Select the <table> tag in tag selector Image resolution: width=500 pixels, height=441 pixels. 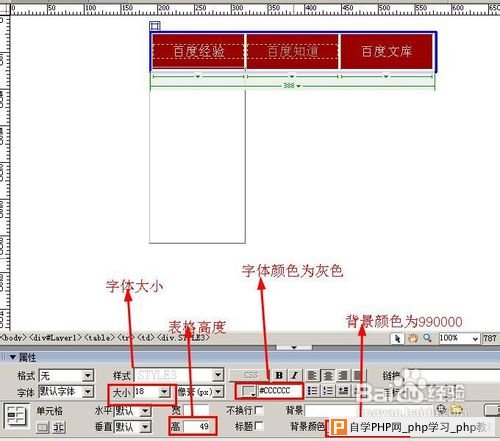tap(99, 338)
